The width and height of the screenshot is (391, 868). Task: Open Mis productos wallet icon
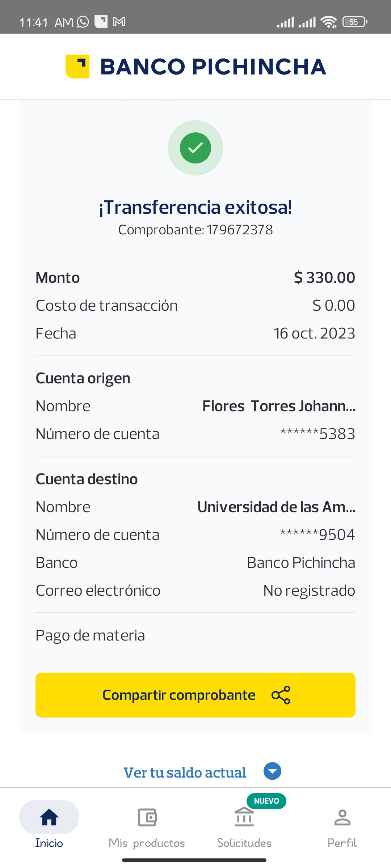pos(147,817)
